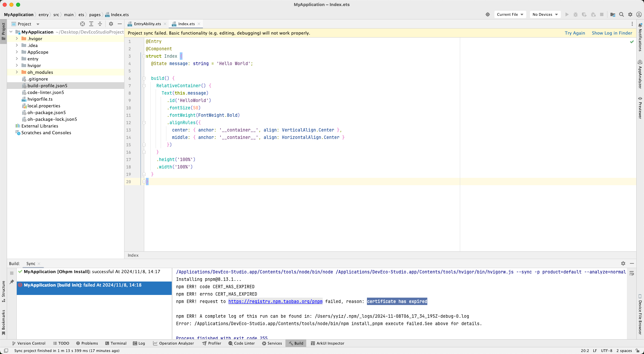Click Show Log in Finder link
This screenshot has height=354, width=644.
(x=612, y=33)
